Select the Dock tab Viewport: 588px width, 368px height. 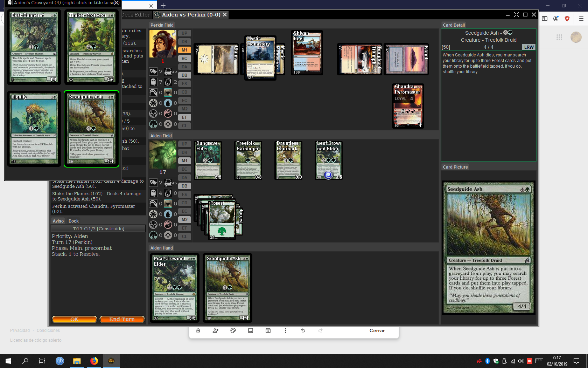(73, 221)
